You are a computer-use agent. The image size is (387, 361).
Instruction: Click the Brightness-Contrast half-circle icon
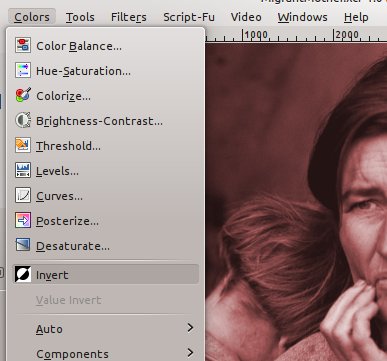(x=23, y=120)
